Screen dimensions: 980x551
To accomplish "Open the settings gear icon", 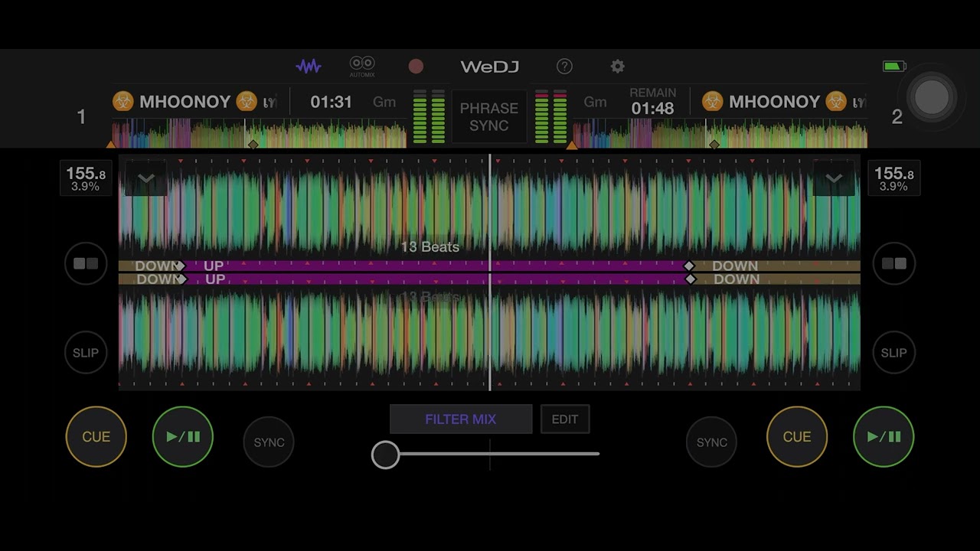I will click(617, 67).
